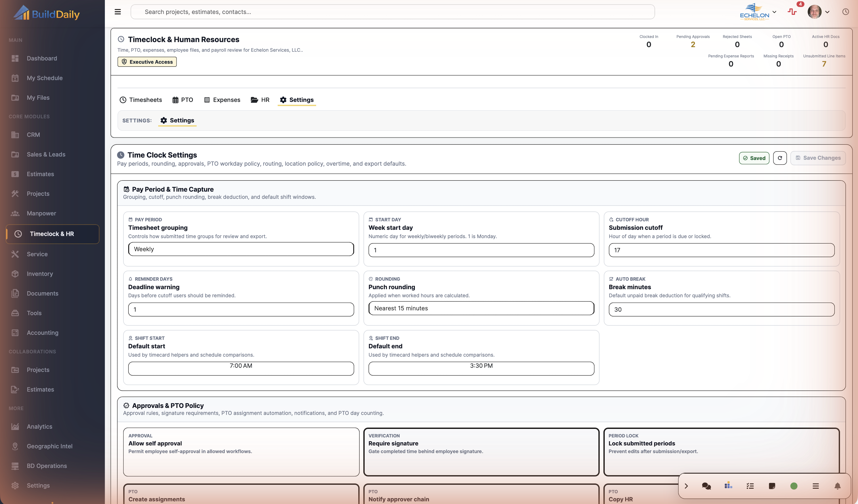Click the refresh button next to Saved
The image size is (858, 504).
(x=780, y=158)
